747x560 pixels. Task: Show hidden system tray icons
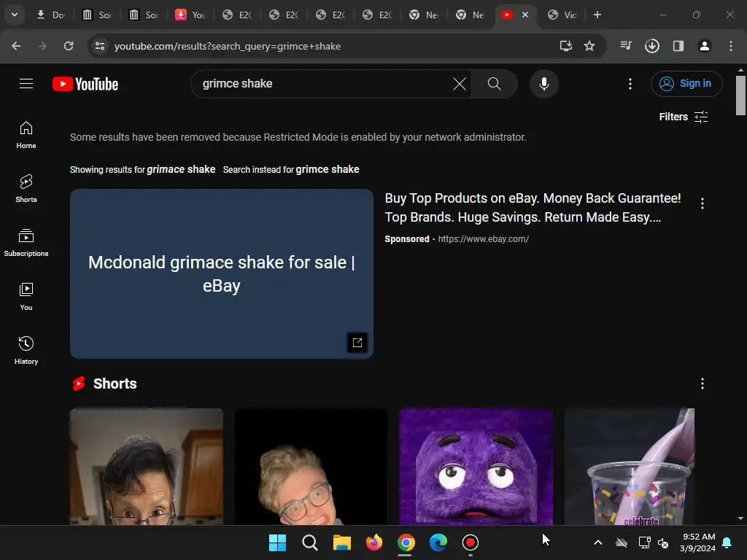click(x=598, y=542)
